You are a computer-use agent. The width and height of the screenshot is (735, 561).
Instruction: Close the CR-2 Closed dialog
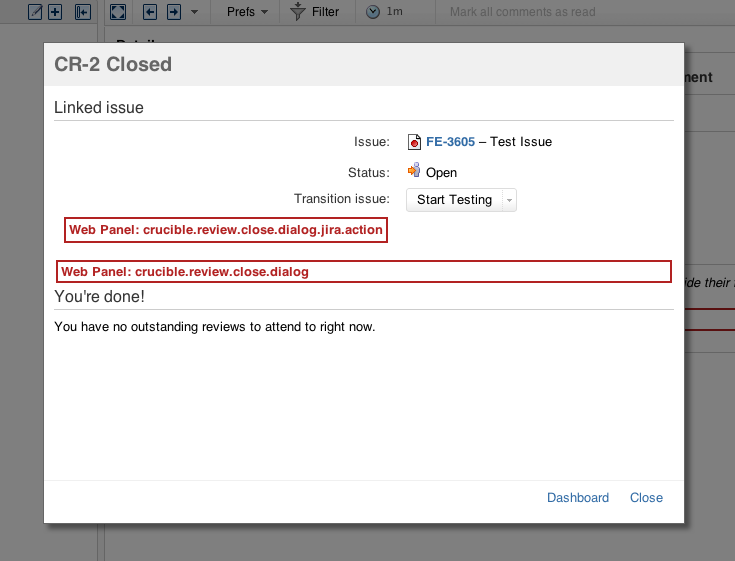tap(646, 498)
